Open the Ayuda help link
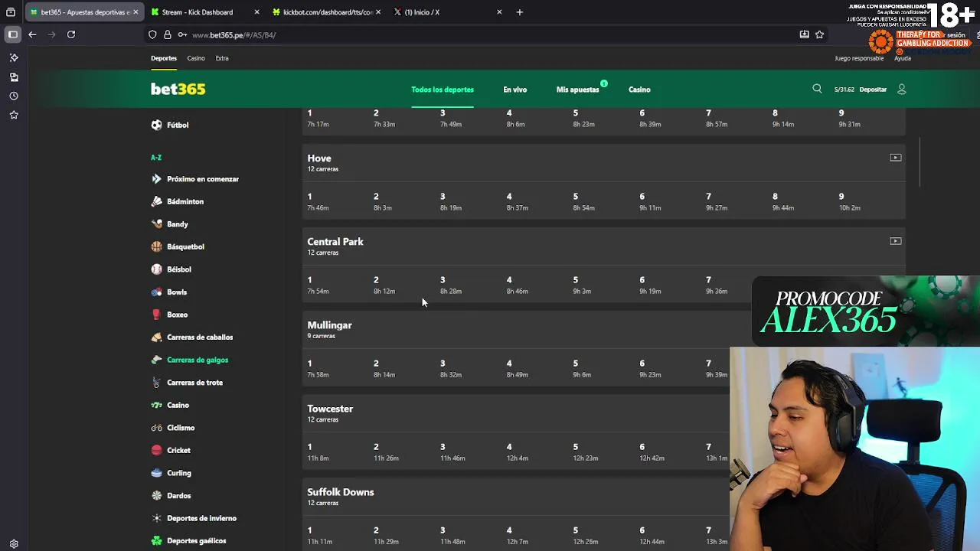This screenshot has height=551, width=980. pyautogui.click(x=903, y=58)
